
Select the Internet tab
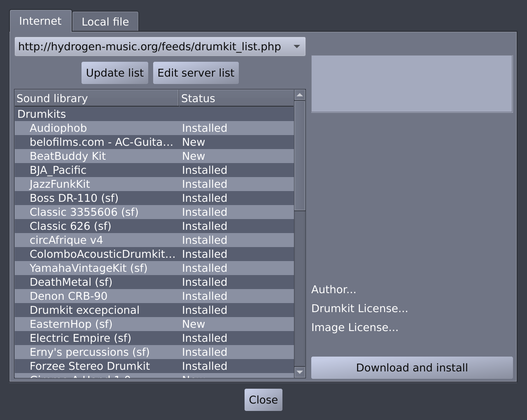coord(40,21)
